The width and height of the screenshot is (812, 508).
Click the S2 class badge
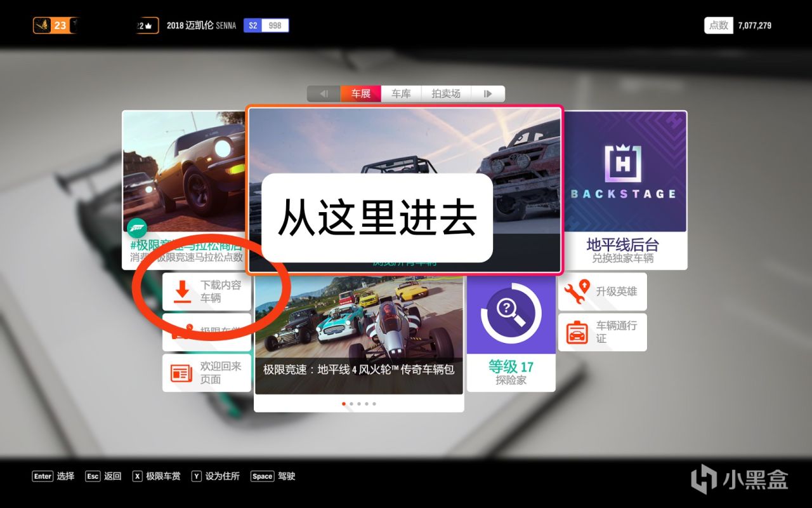coord(253,25)
